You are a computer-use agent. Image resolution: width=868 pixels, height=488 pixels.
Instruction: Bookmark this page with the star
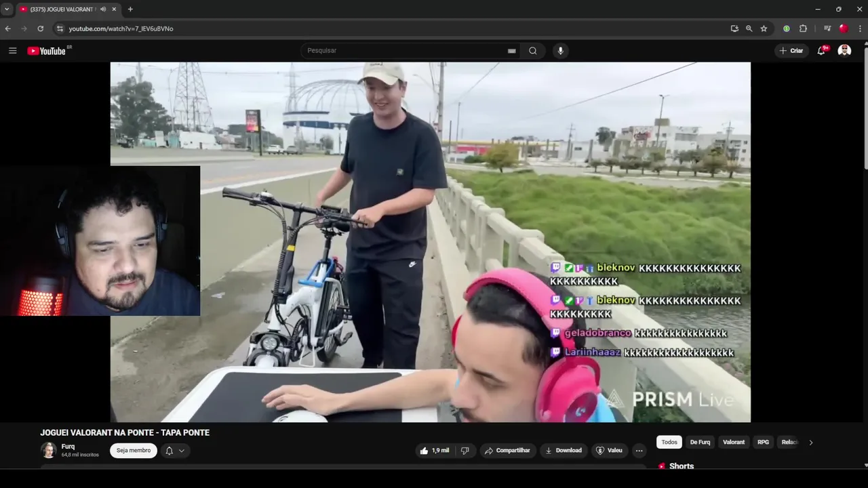click(x=764, y=28)
